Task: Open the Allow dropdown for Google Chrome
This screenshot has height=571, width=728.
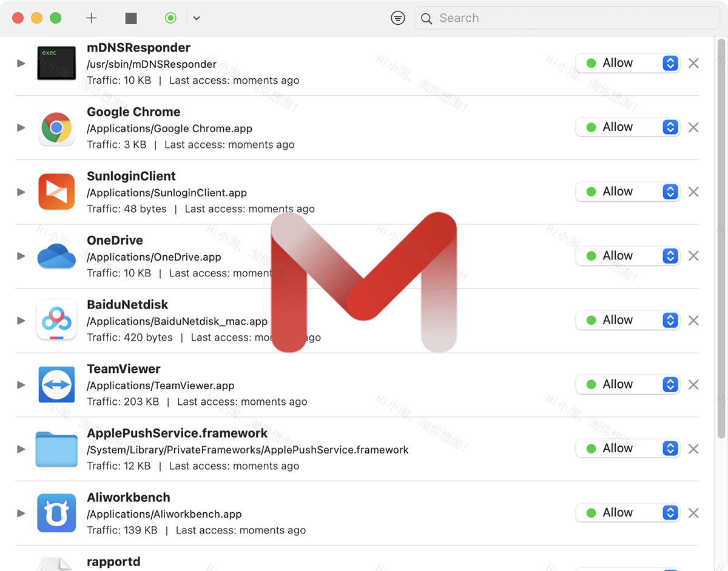Action: (670, 127)
